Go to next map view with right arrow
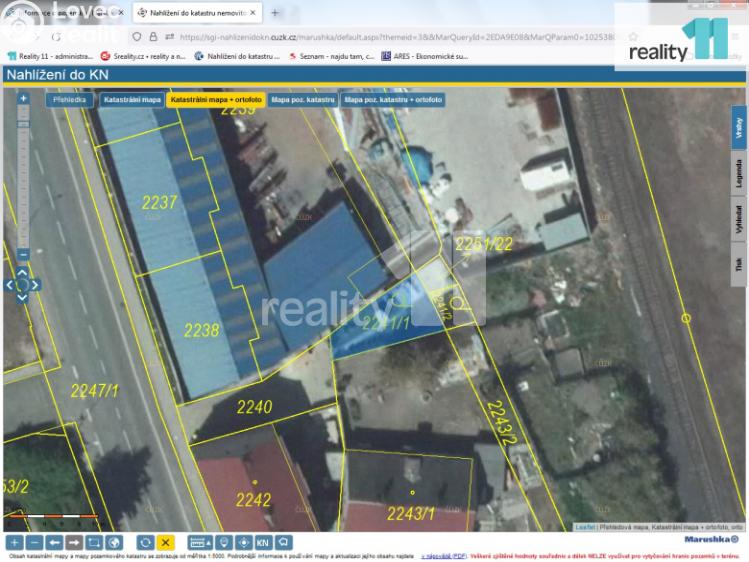This screenshot has height=562, width=749. pos(74,542)
